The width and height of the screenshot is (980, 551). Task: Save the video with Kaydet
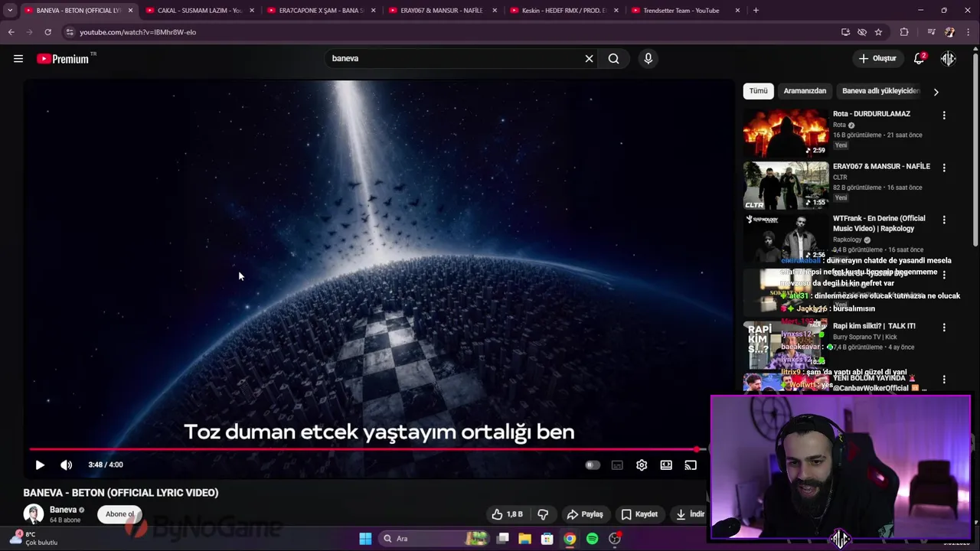[639, 514]
